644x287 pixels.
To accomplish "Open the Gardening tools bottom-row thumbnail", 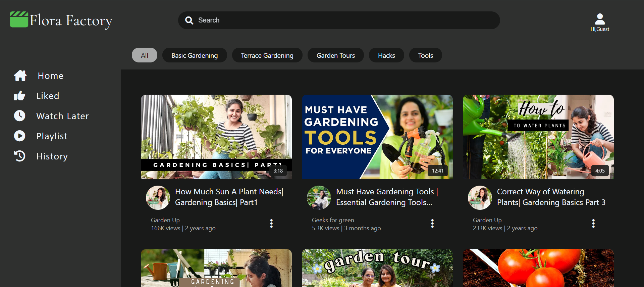I will coord(216,268).
